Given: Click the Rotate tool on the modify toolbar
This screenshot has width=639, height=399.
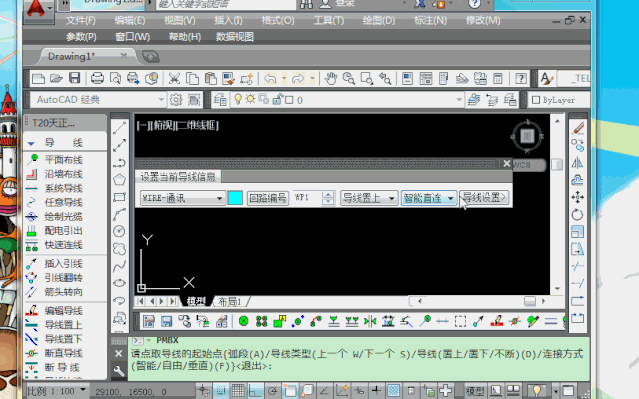Looking at the screenshot, I should [x=578, y=214].
